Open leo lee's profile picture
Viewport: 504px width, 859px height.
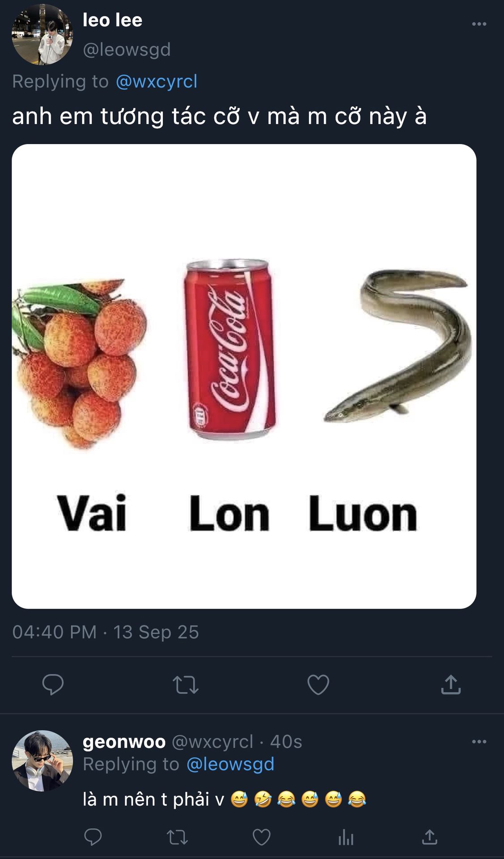tap(42, 34)
